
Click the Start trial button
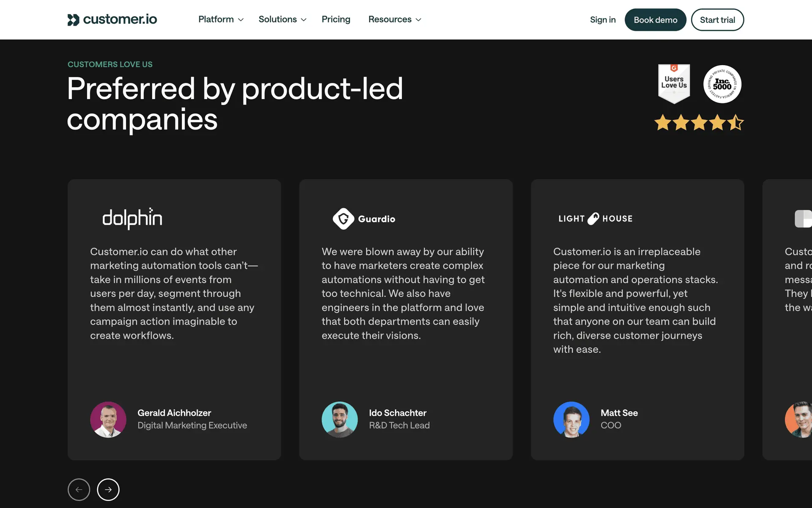click(717, 20)
